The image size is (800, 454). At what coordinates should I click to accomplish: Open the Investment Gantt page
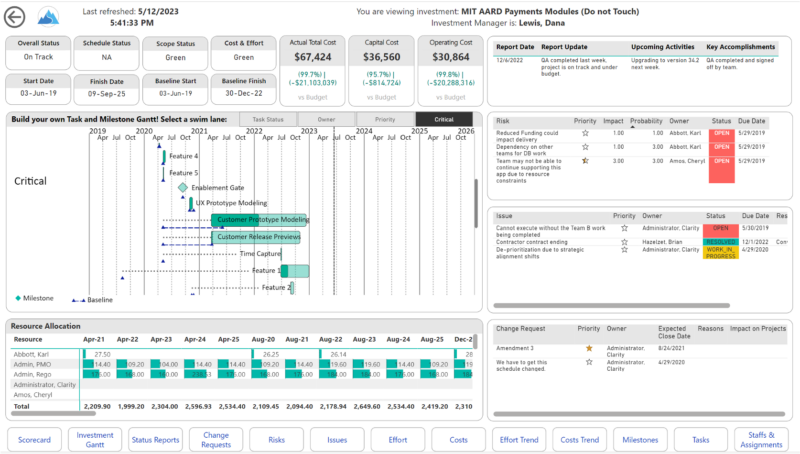point(95,440)
